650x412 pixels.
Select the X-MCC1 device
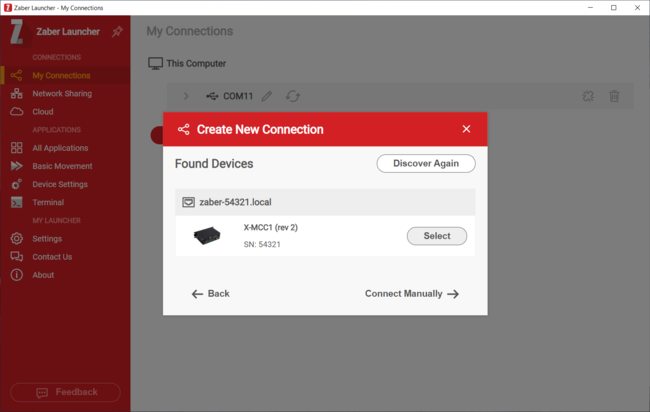436,236
